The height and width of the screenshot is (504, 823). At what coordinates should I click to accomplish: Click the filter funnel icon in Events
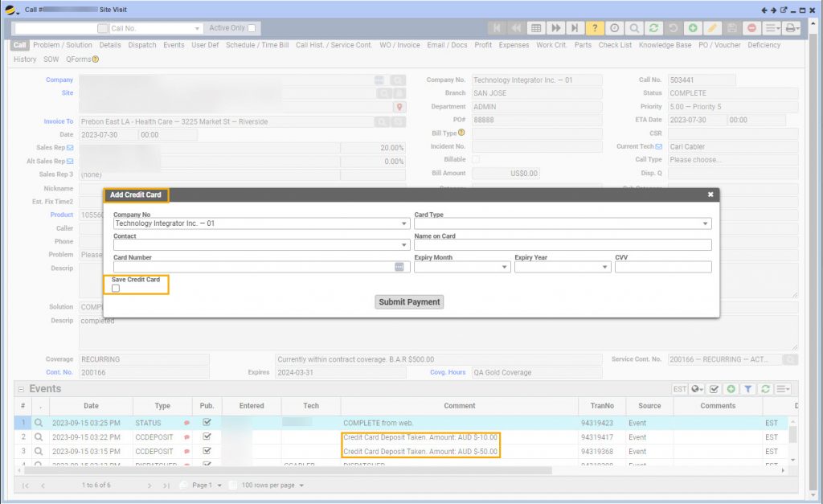pyautogui.click(x=748, y=389)
